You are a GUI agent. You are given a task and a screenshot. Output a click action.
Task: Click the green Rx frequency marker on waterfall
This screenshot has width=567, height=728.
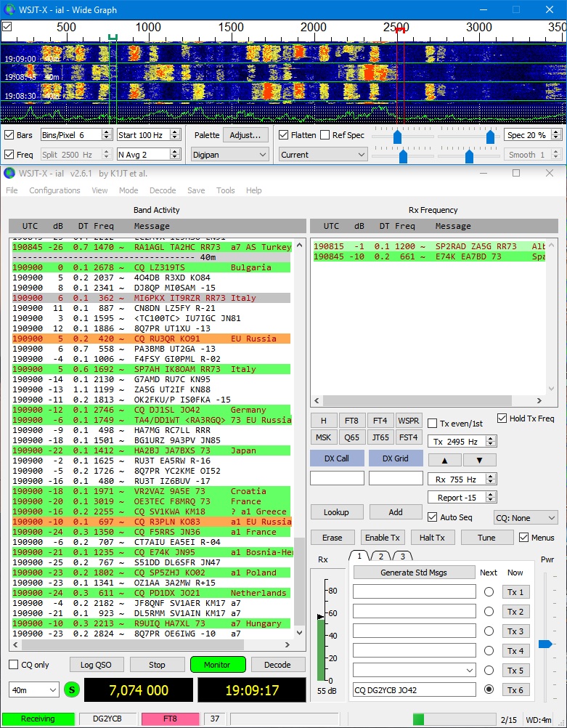[x=112, y=36]
